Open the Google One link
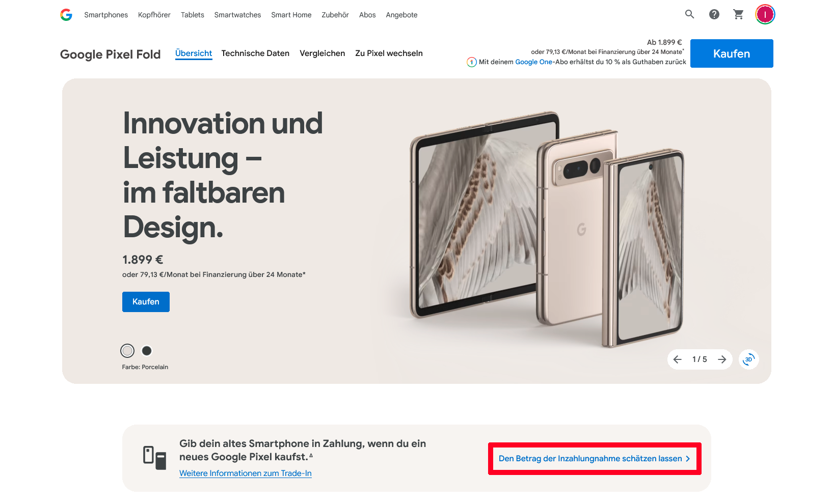Image resolution: width=833 pixels, height=504 pixels. [x=533, y=62]
